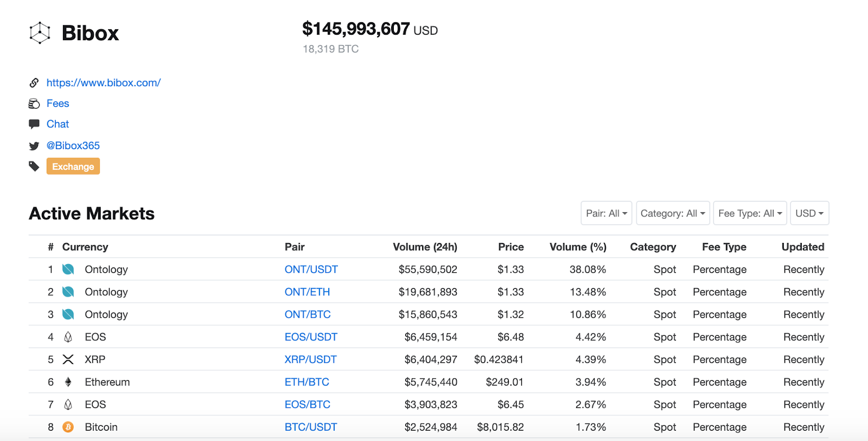Screen dimensions: 868x441
Task: Click the coins icon next to Fees
Action: pos(34,104)
